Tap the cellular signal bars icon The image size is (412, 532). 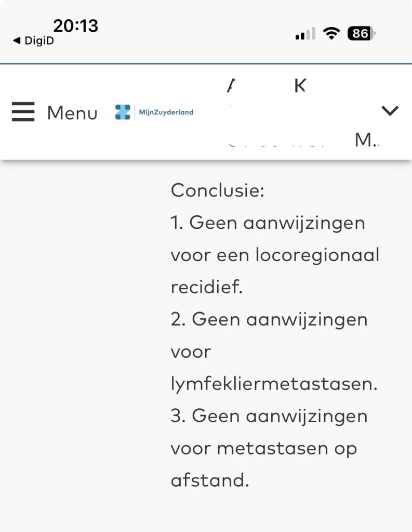(x=305, y=34)
